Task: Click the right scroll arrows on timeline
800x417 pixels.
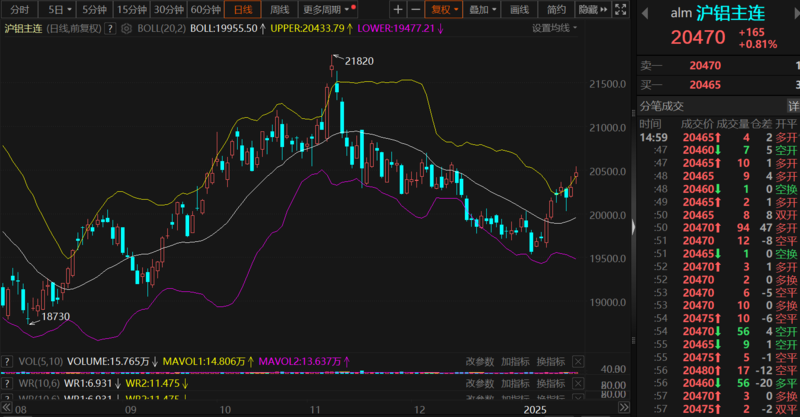Action: point(625,408)
